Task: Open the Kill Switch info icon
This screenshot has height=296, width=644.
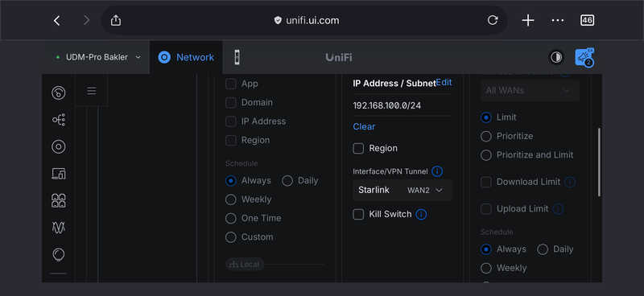Action: click(x=421, y=214)
